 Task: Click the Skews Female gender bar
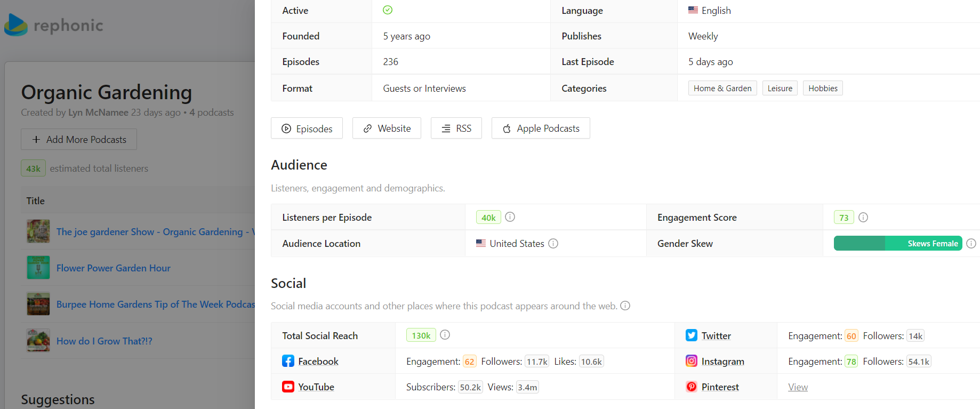pos(898,243)
